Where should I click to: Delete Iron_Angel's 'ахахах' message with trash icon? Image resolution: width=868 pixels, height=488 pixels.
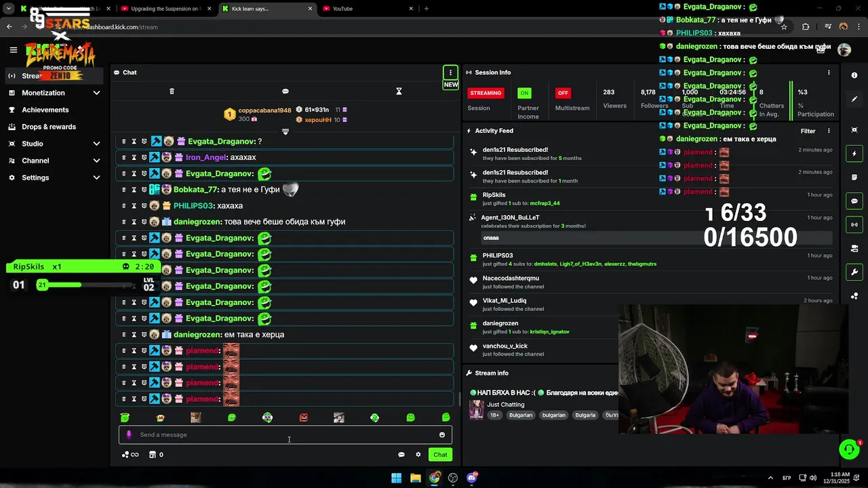(x=123, y=157)
